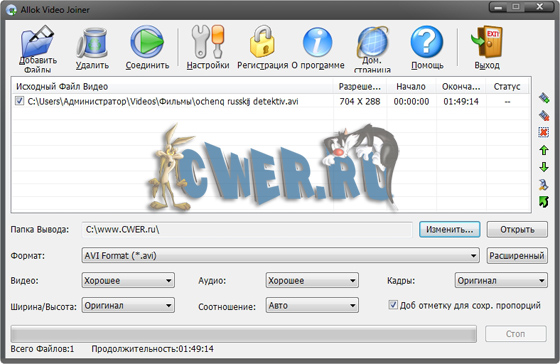The image size is (560, 364).
Task: Move selected file down with green arrow
Action: [x=544, y=167]
